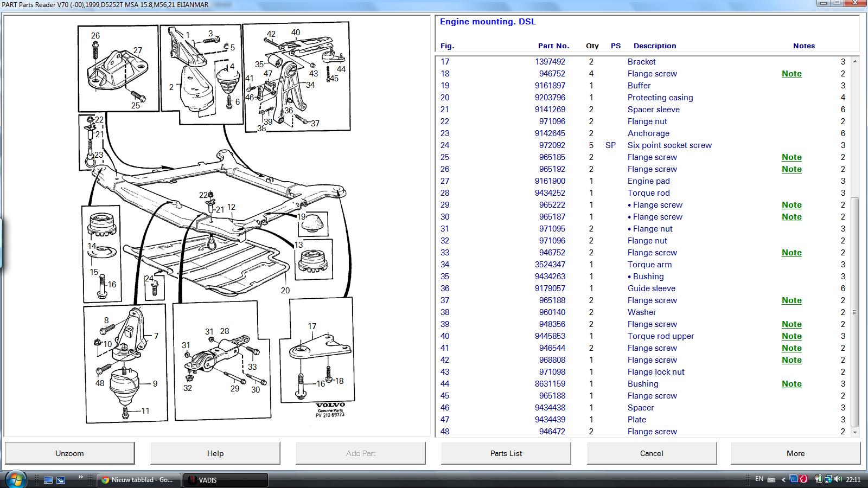Click the parts list scroll down arrow

coord(855,432)
